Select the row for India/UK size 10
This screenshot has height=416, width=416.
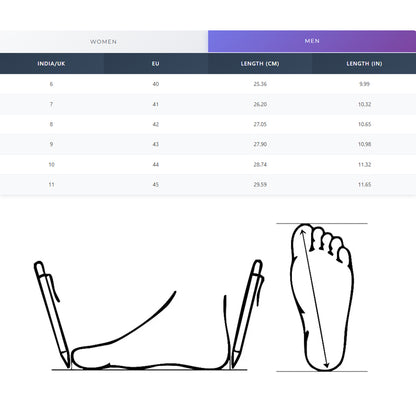(208, 164)
